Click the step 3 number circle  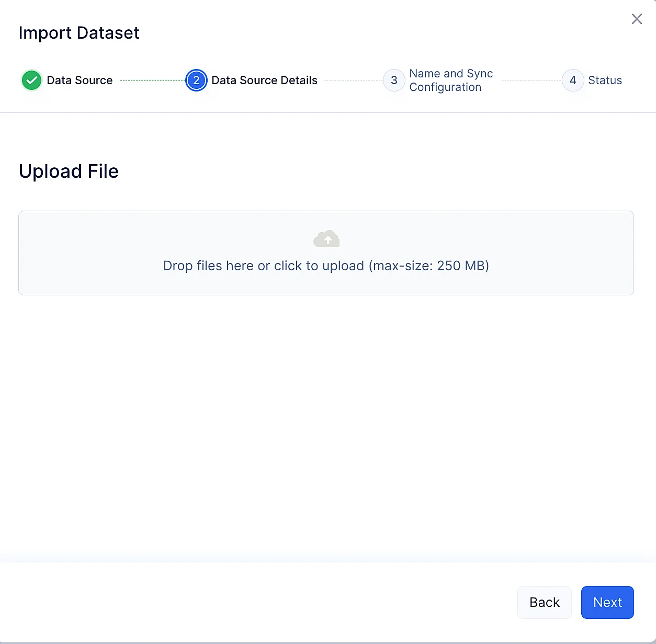[394, 80]
